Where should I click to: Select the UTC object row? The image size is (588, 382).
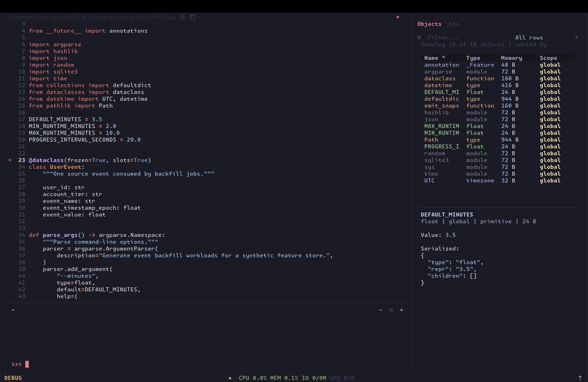pos(499,180)
